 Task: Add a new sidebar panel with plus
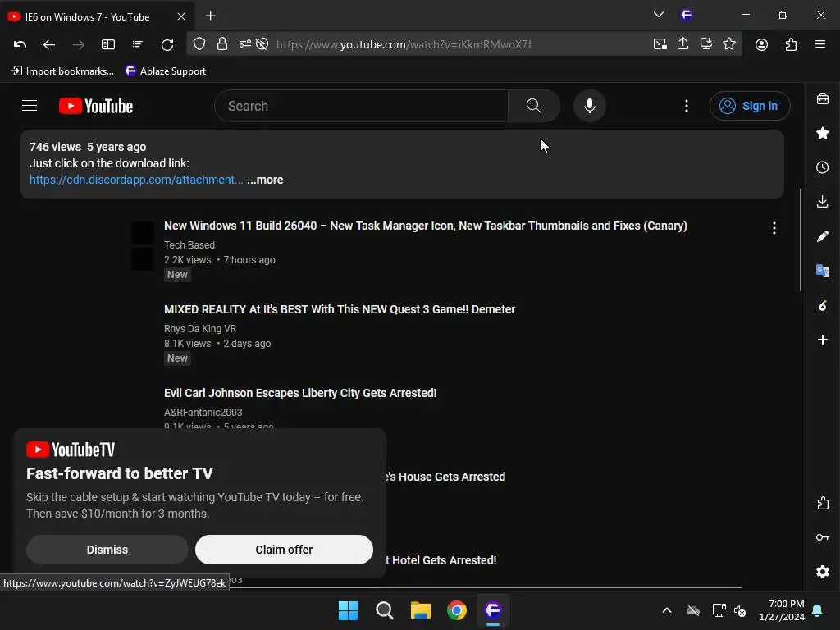(x=822, y=340)
